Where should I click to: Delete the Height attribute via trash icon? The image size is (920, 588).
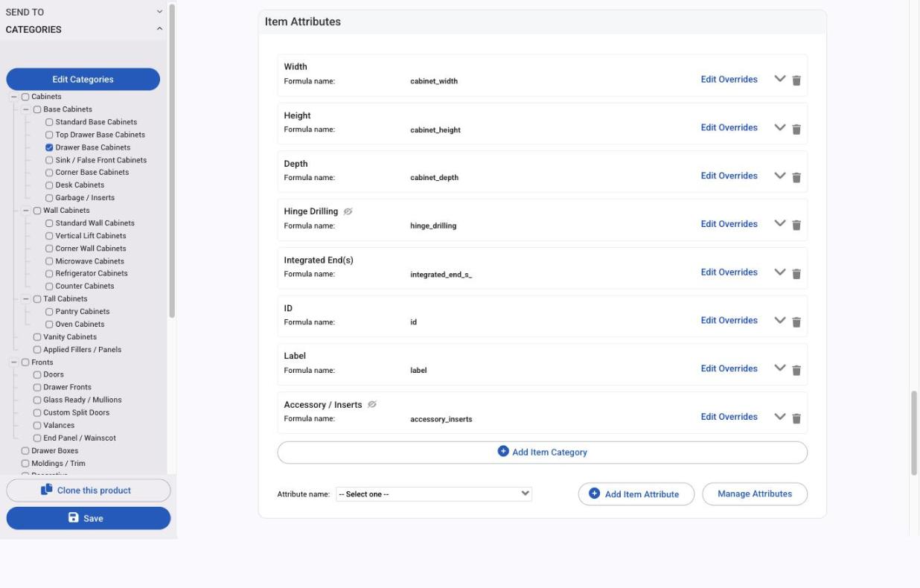click(x=796, y=129)
